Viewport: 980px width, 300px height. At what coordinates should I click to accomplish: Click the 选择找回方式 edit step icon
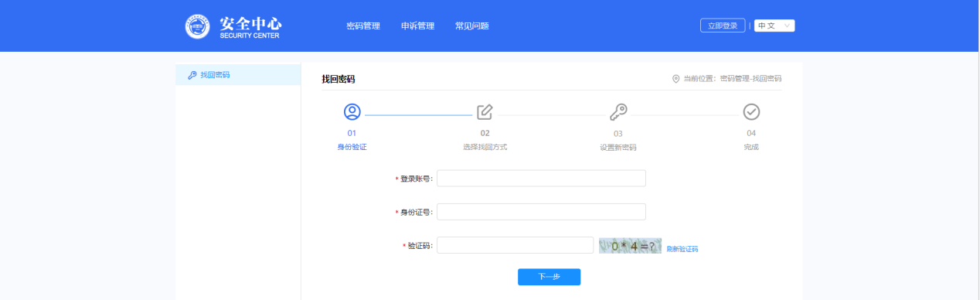485,112
